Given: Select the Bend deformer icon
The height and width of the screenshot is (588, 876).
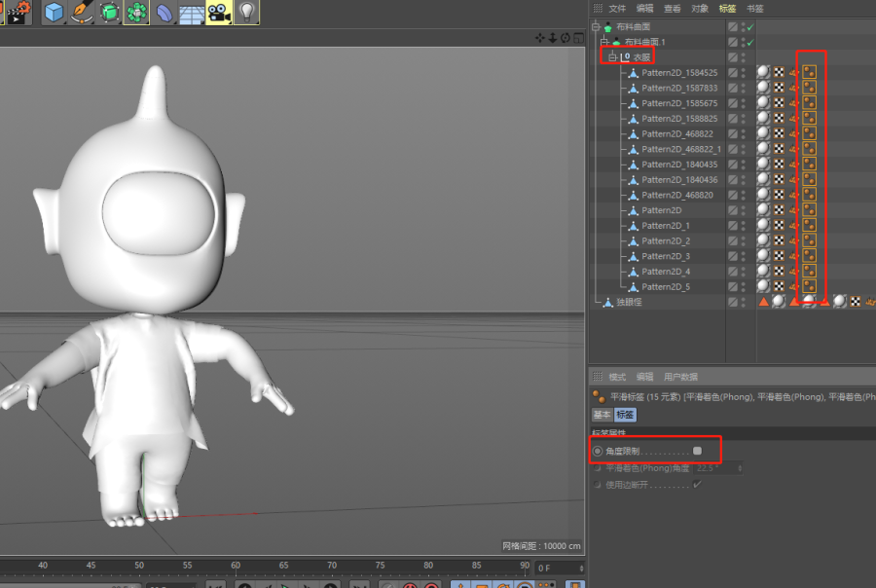Looking at the screenshot, I should click(x=164, y=12).
